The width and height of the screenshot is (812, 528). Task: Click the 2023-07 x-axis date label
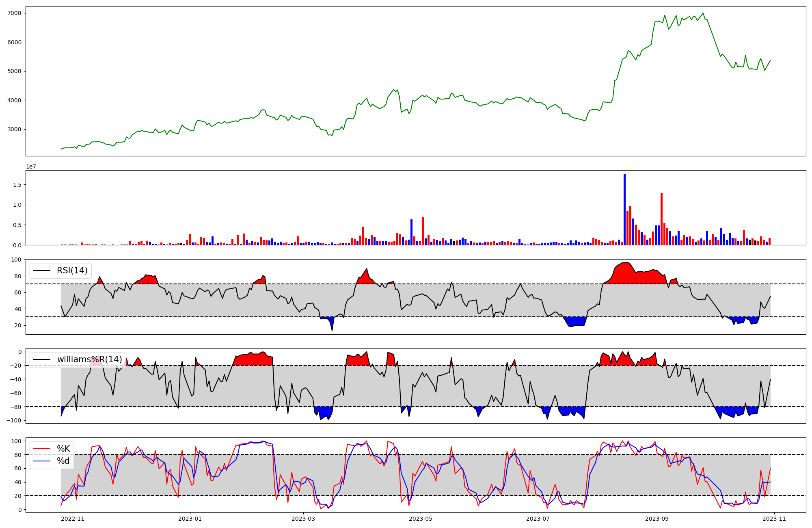tap(538, 519)
